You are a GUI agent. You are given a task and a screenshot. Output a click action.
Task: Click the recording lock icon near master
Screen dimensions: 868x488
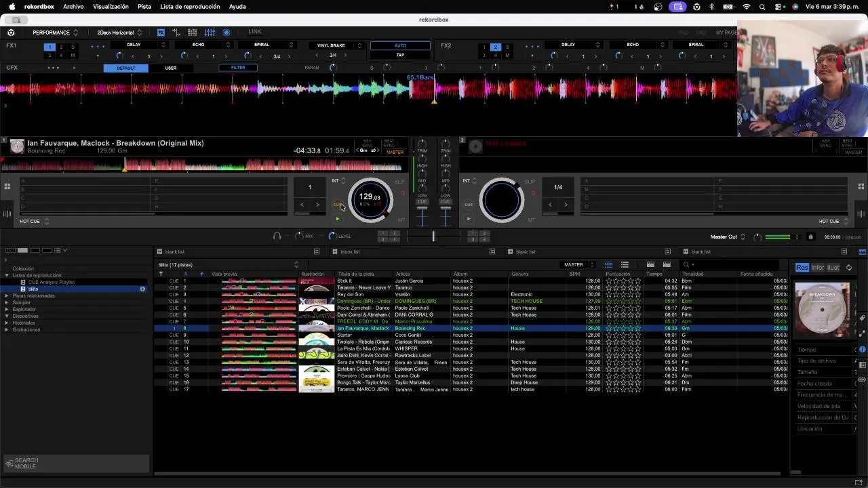[810, 237]
